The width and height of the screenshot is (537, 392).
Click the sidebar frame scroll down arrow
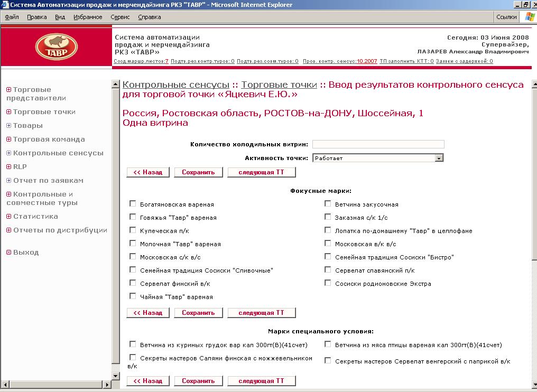pyautogui.click(x=115, y=376)
